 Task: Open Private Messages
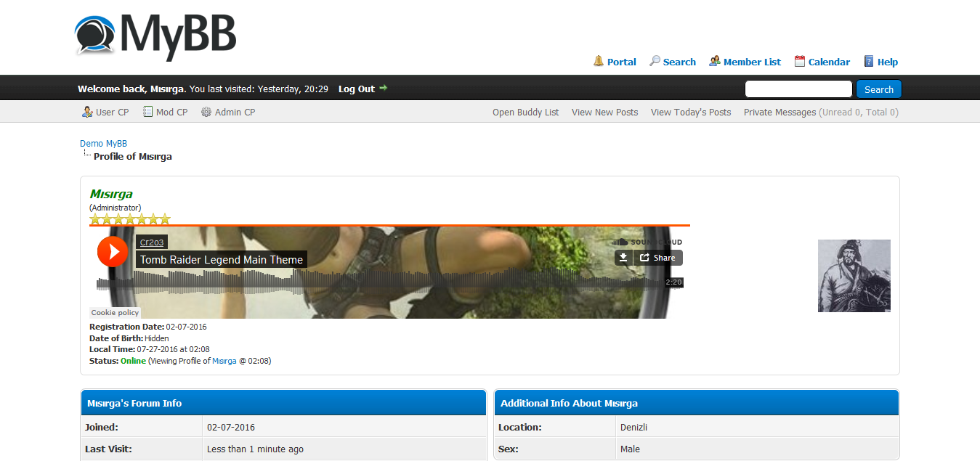[779, 112]
